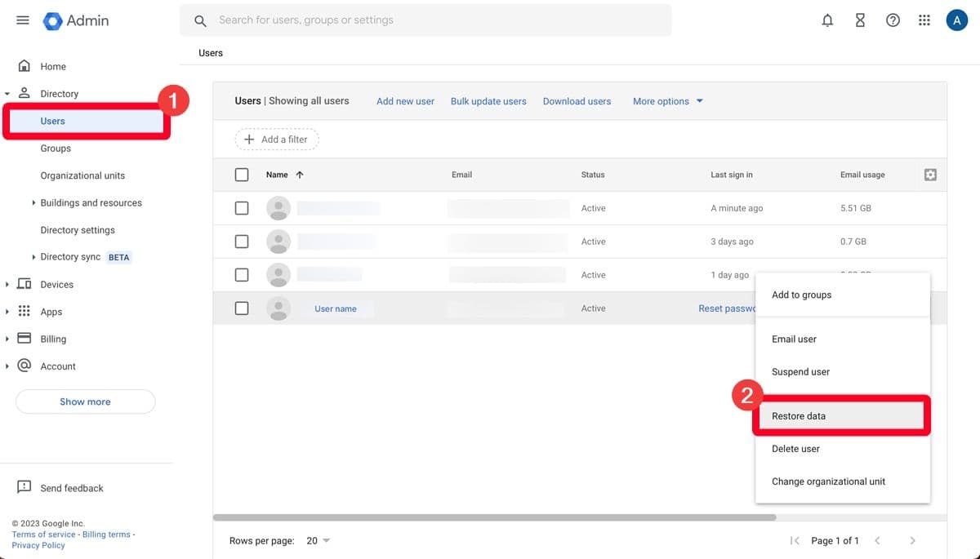Click the Send feedback icon
Viewport: 980px width, 559px height.
pos(24,487)
